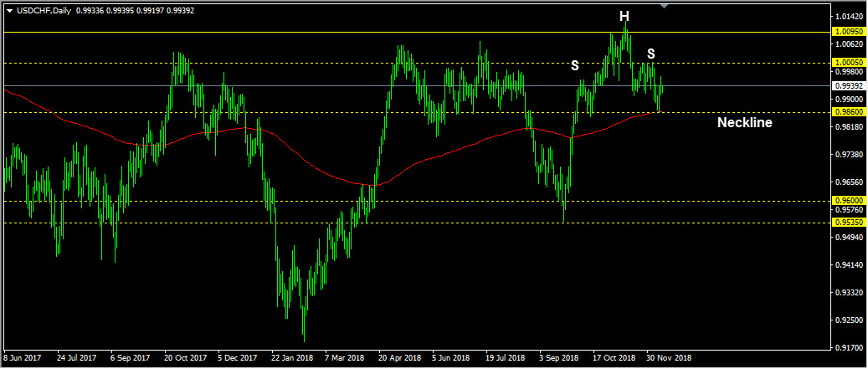Click the 0.99800 price scale value

click(x=850, y=72)
